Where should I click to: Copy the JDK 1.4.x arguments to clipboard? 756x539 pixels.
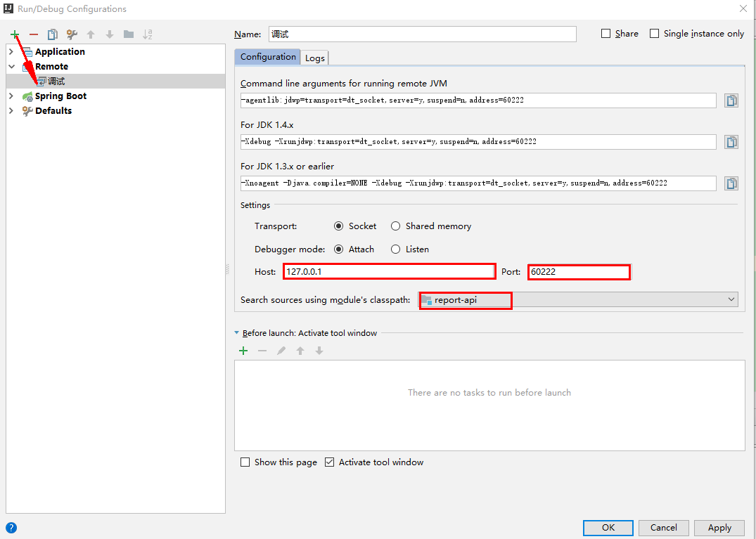click(731, 142)
